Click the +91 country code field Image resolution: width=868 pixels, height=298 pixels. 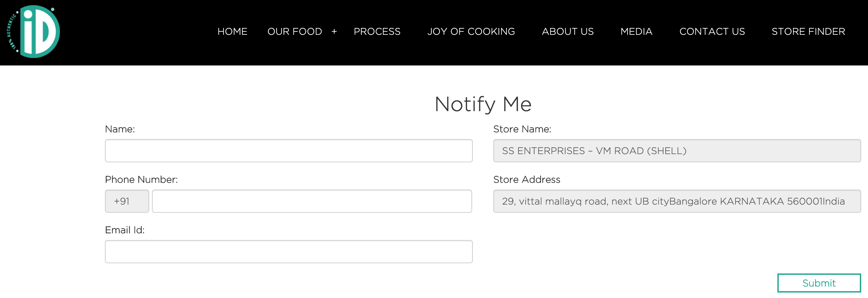pyautogui.click(x=127, y=201)
